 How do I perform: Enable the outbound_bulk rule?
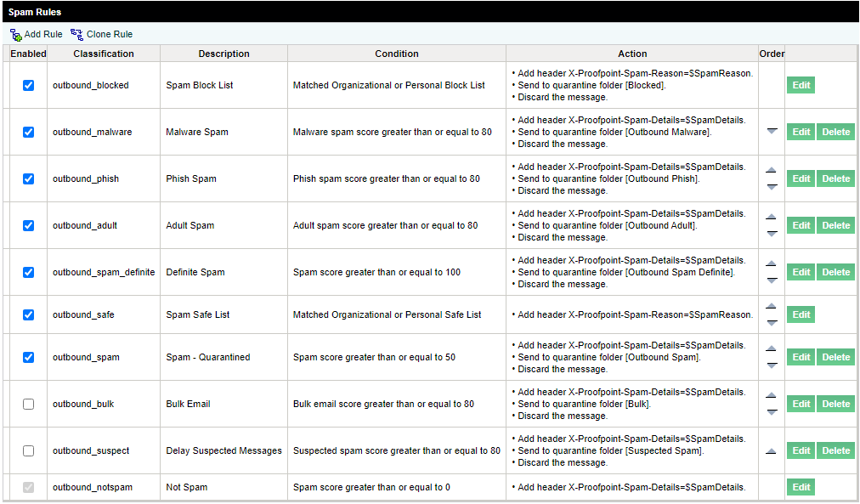28,404
